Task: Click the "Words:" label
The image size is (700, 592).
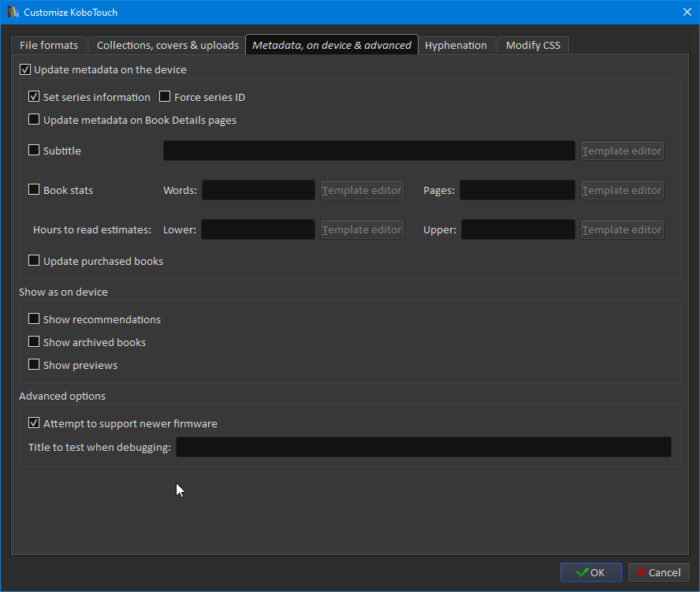Action: (x=180, y=190)
